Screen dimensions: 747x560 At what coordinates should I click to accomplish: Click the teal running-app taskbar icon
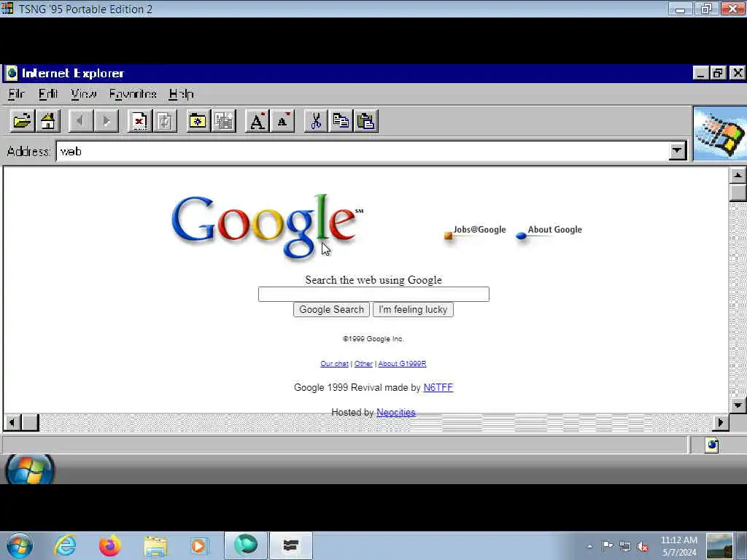(x=246, y=545)
